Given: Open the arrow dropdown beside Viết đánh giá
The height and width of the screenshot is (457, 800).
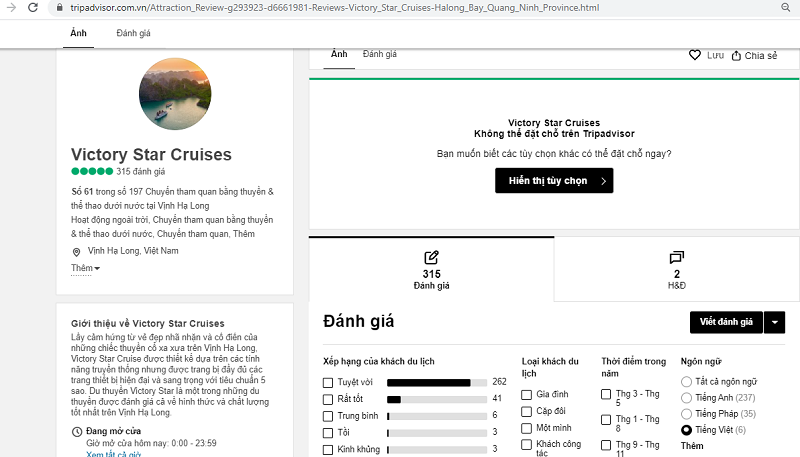Looking at the screenshot, I should 775,322.
